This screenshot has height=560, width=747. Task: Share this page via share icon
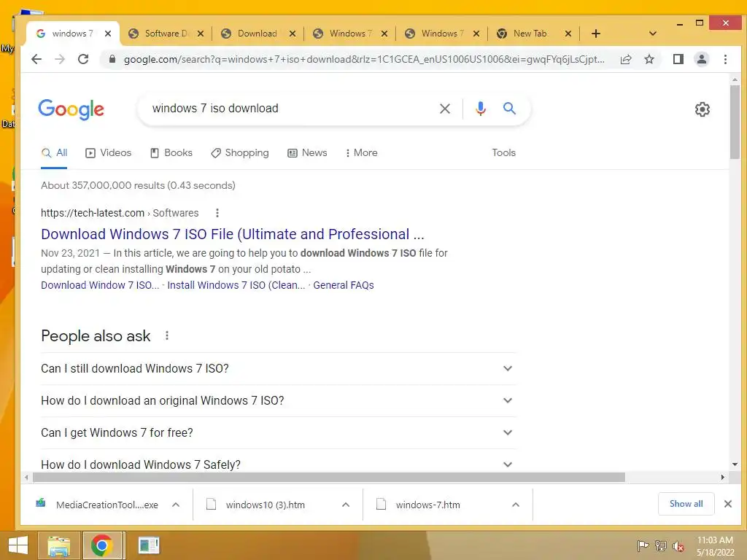click(625, 59)
